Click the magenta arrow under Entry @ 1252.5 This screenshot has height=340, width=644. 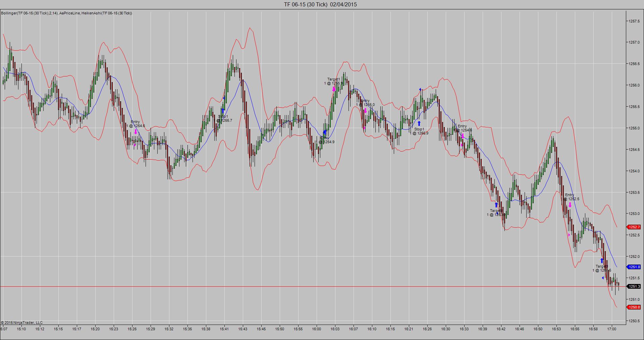pyautogui.click(x=570, y=205)
